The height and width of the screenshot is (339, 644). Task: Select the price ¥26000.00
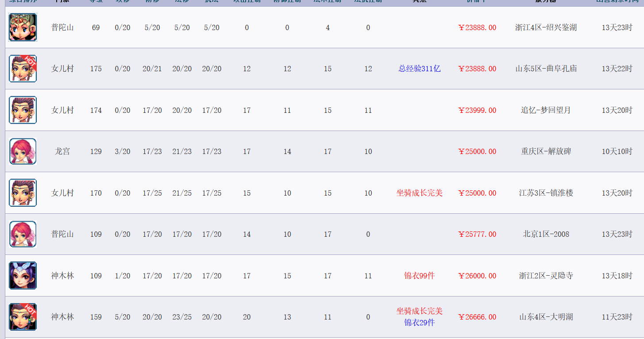tap(477, 276)
